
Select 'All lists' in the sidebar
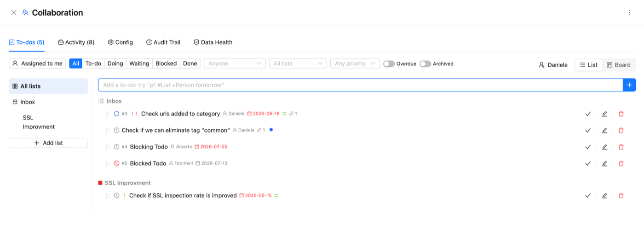click(x=48, y=86)
